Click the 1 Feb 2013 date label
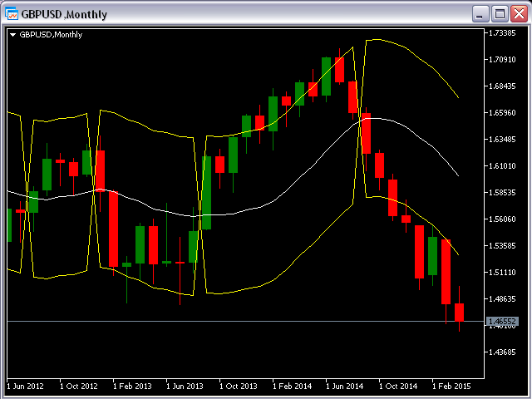Viewport: 532px width, 399px height. pos(132,386)
